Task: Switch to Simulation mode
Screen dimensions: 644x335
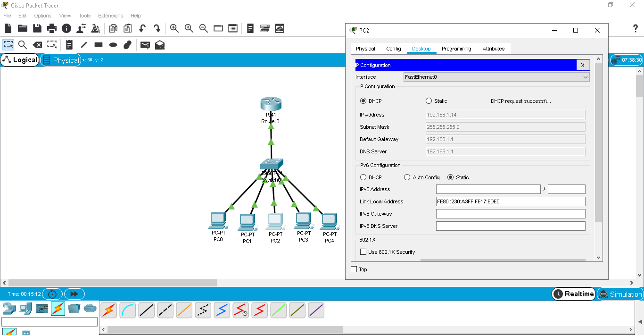Action: pyautogui.click(x=619, y=294)
